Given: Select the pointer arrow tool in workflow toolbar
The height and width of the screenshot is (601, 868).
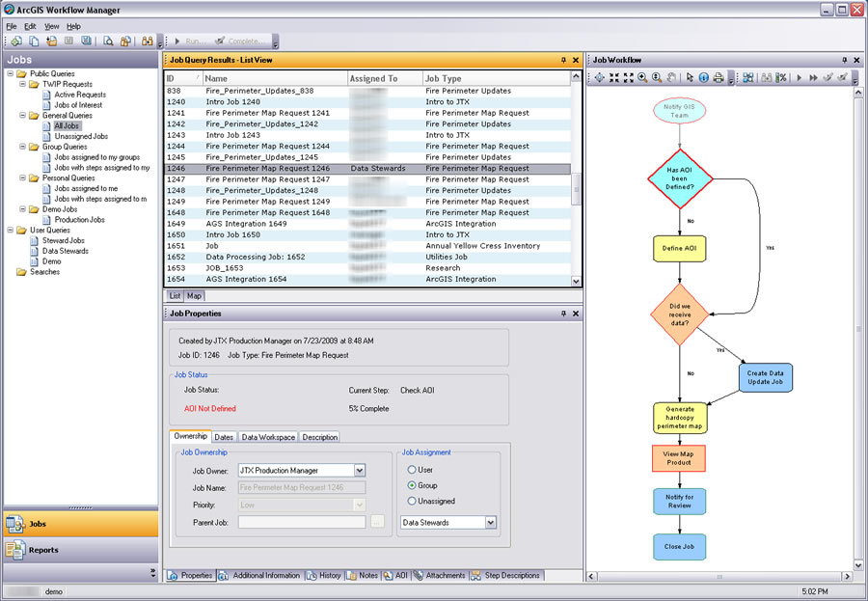Looking at the screenshot, I should [x=690, y=78].
